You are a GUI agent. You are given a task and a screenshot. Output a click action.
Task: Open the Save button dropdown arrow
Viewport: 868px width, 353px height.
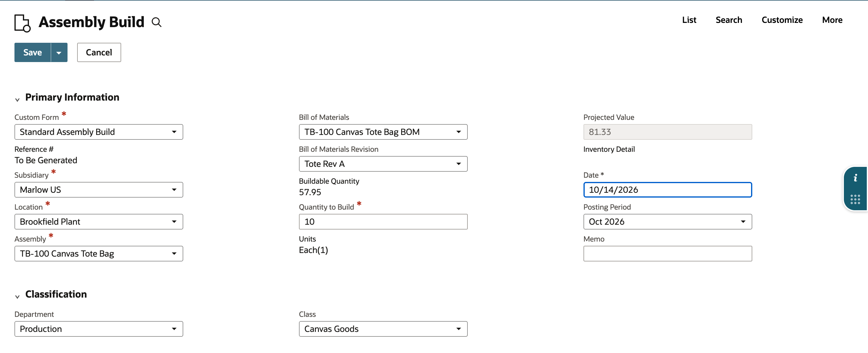[x=59, y=52]
